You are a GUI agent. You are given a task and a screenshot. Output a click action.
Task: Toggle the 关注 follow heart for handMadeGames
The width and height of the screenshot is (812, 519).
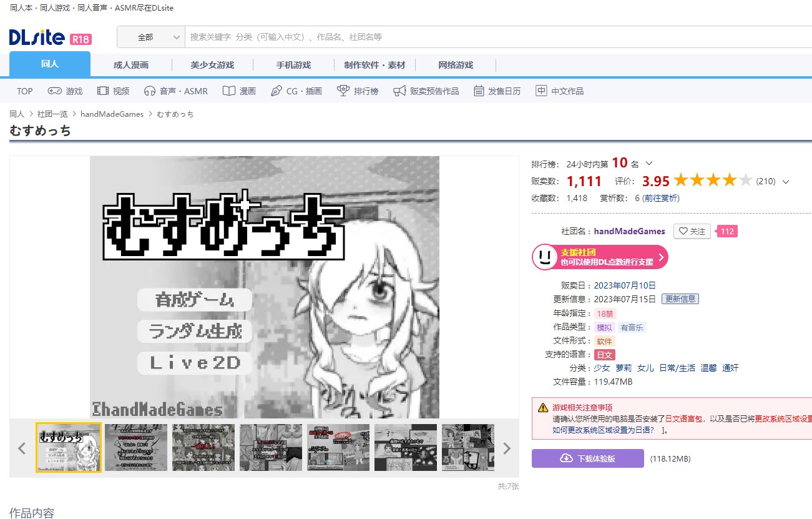692,231
